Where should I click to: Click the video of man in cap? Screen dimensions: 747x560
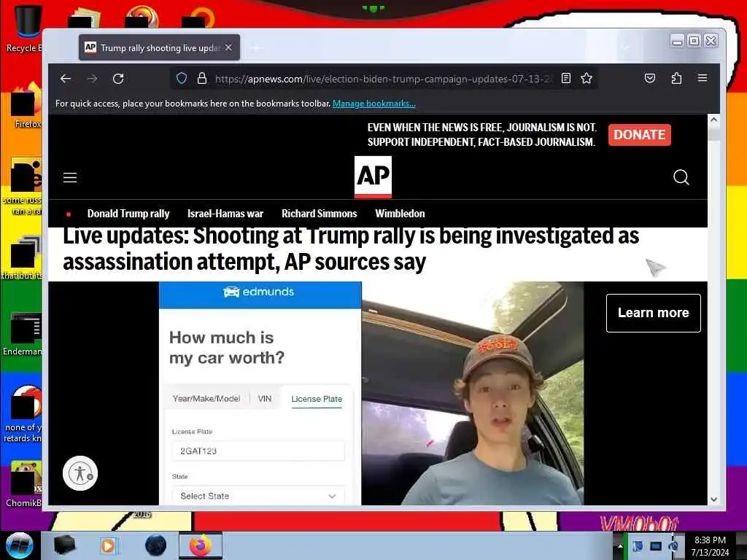[473, 393]
